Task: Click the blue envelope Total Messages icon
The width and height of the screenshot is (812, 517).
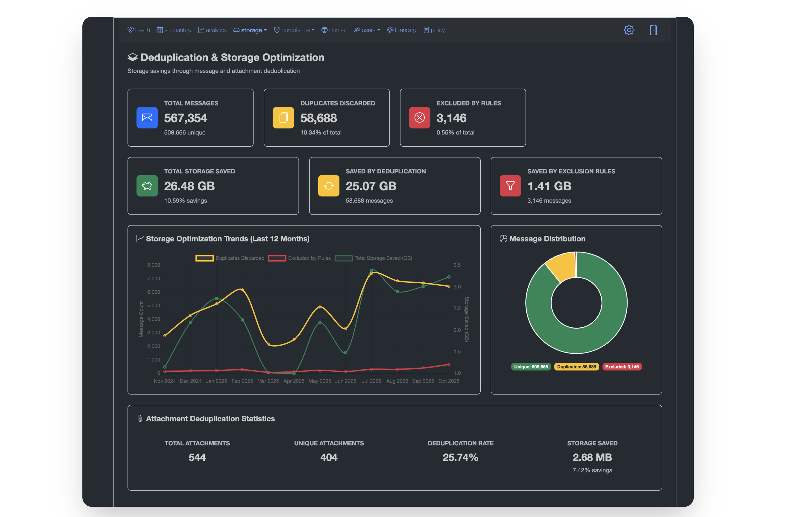Action: pyautogui.click(x=147, y=118)
